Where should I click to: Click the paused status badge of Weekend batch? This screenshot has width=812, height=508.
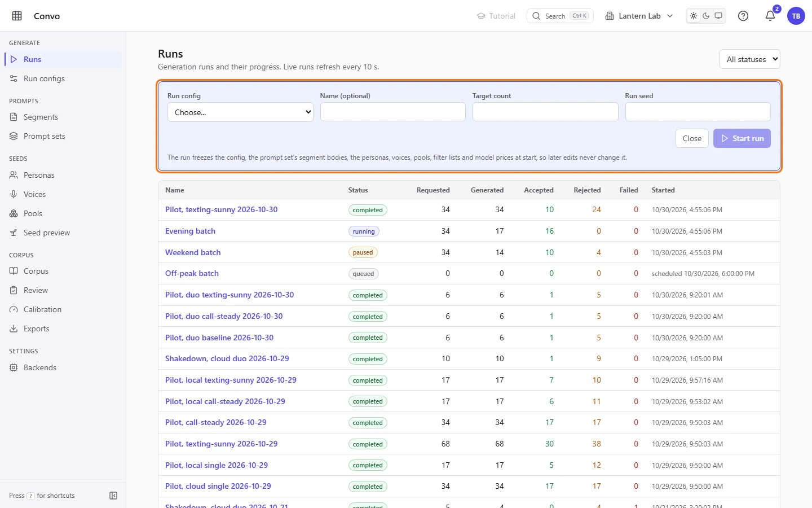coord(363,252)
